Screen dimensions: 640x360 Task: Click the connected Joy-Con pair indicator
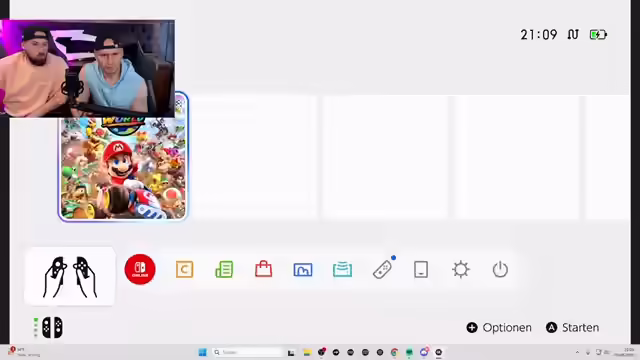tap(49, 327)
